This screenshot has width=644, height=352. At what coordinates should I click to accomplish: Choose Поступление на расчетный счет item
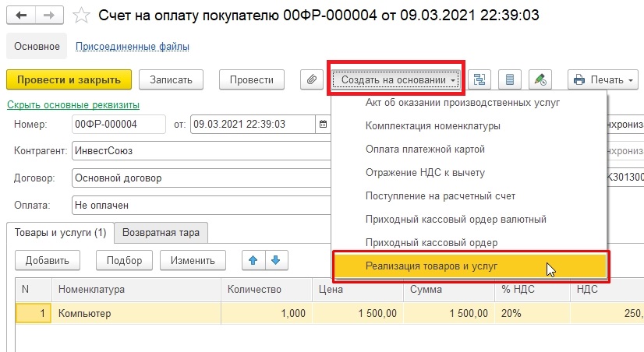(x=469, y=196)
